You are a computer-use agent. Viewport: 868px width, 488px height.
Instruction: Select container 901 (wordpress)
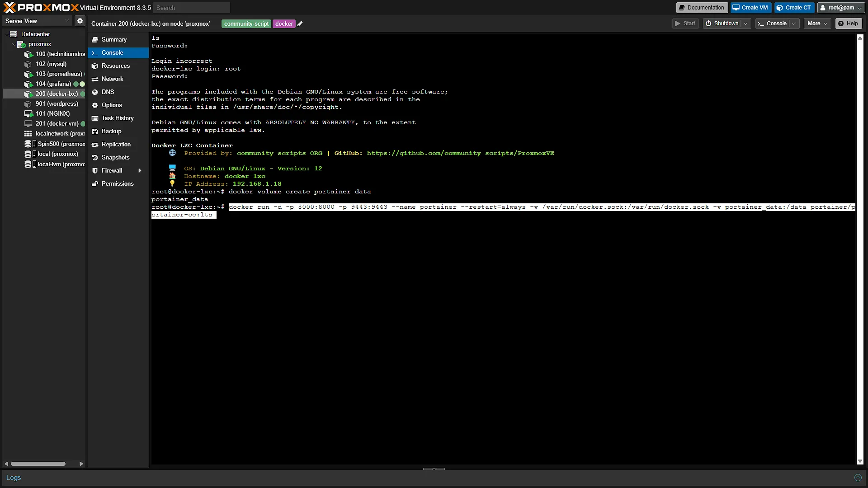[51, 103]
